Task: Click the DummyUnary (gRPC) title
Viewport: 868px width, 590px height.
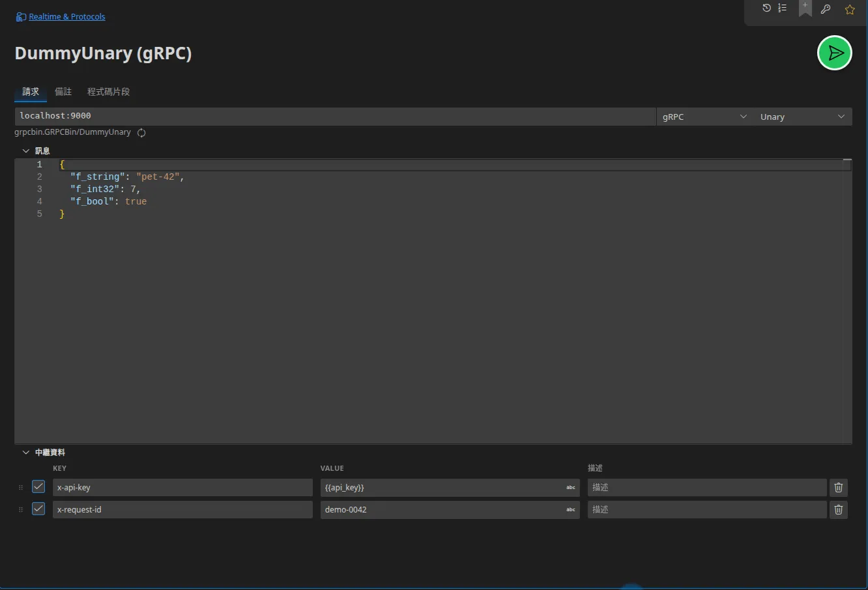Action: coord(104,53)
